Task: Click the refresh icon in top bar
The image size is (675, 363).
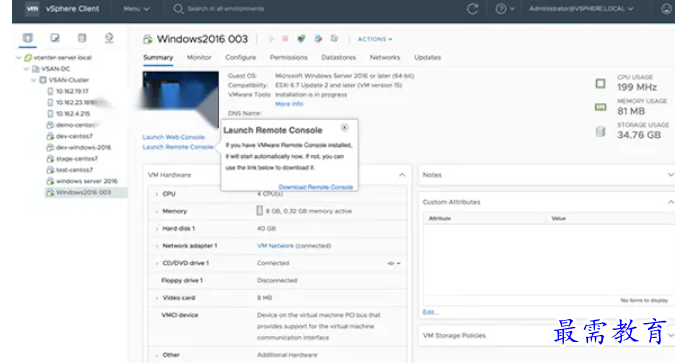Action: click(x=472, y=9)
